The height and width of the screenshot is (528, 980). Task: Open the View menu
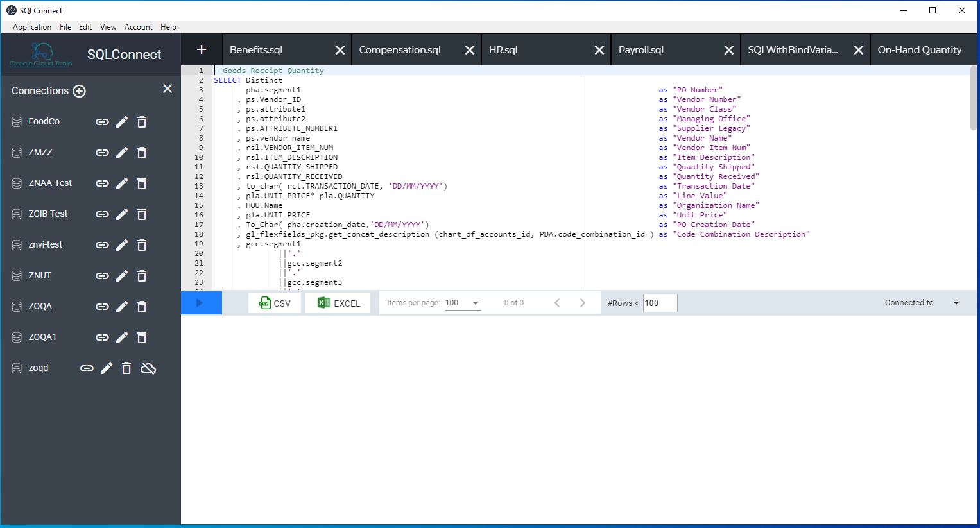[x=108, y=27]
